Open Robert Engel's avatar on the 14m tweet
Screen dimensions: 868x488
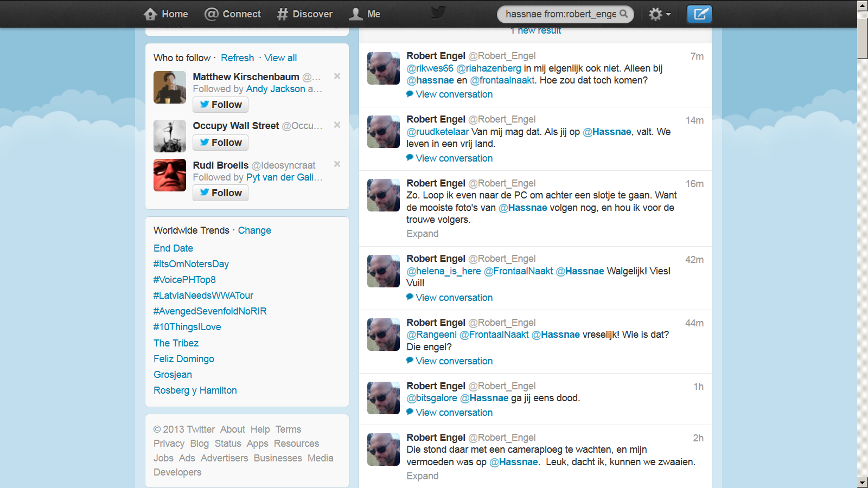[384, 132]
